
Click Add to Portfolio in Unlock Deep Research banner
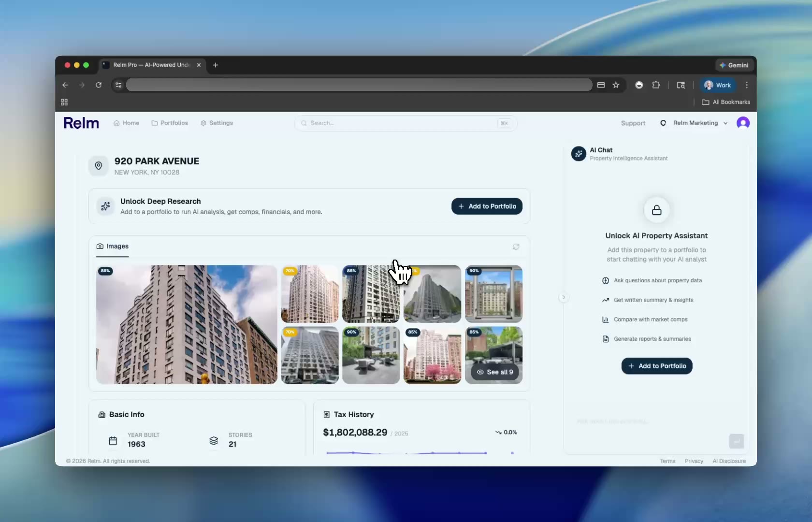(x=487, y=206)
